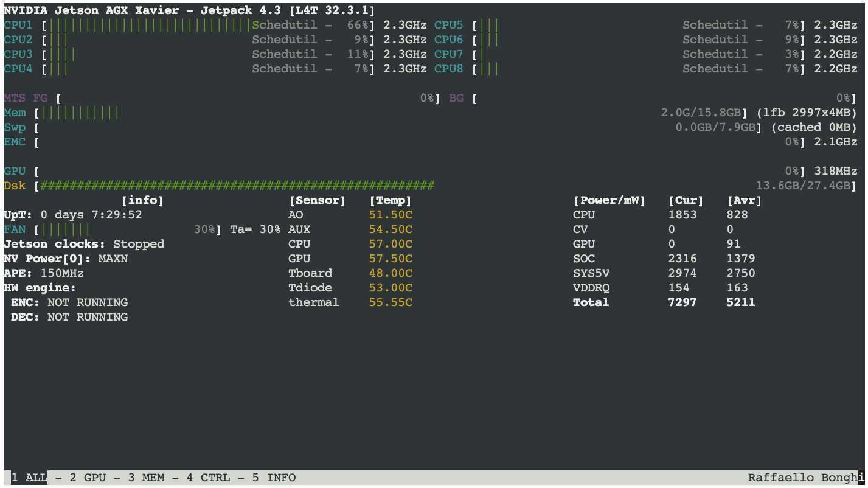Select the CPU7 label
This screenshot has width=868, height=488.
[x=449, y=54]
